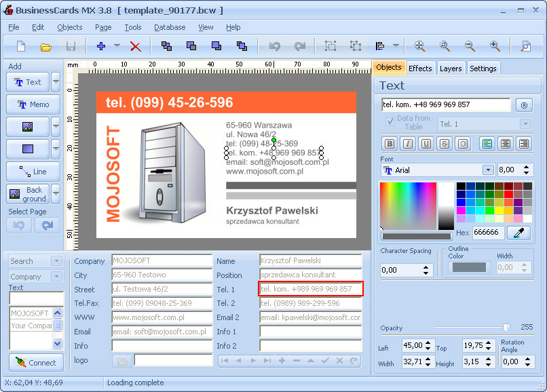547x392 pixels.
Task: Toggle italic text formatting
Action: (x=408, y=143)
